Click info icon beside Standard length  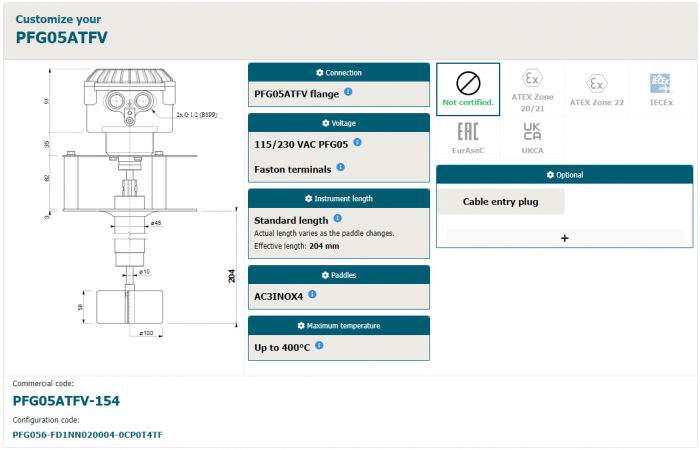337,218
